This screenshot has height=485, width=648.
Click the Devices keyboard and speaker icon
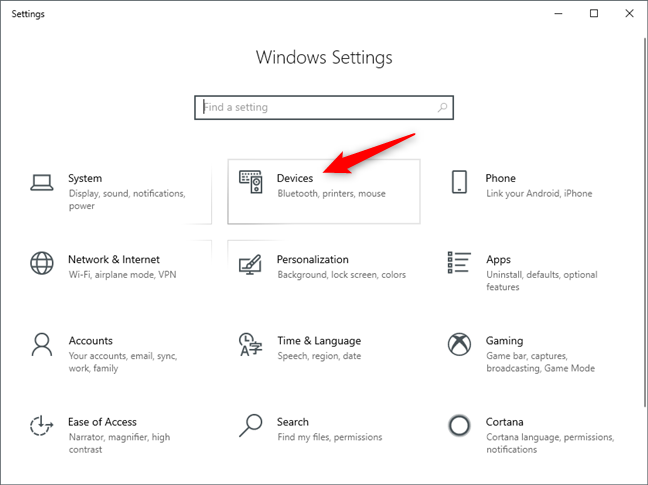250,182
